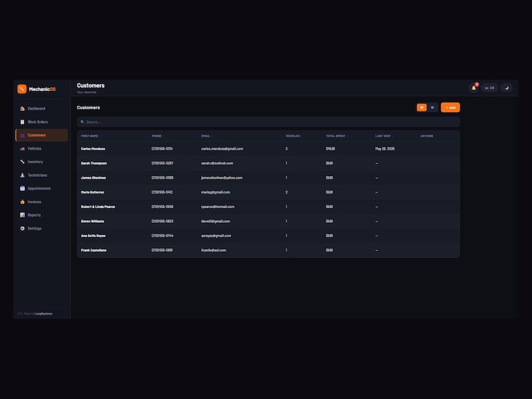Select the Sarah Thompson customer name
The image size is (532, 399).
(94, 163)
